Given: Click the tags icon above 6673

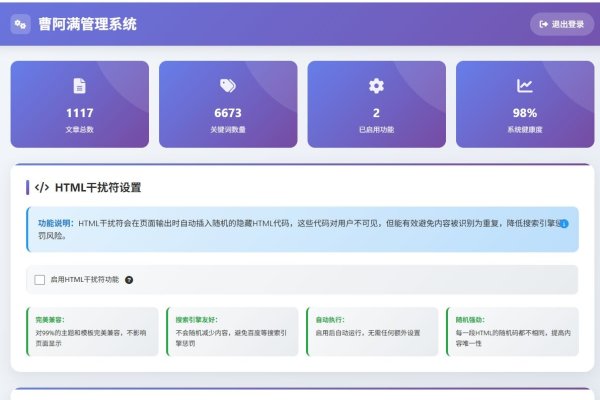Looking at the screenshot, I should [x=228, y=86].
